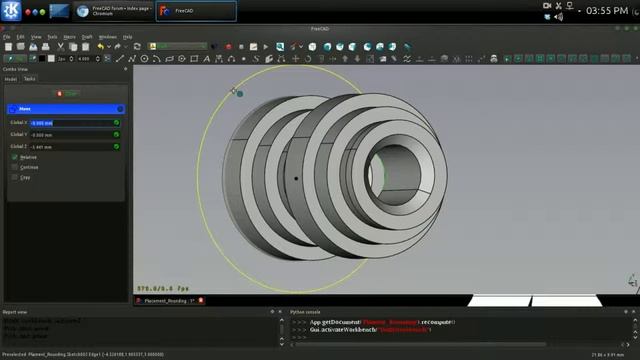Viewport: 640px width, 360px height.
Task: Click the white face color swatch
Action: tap(51, 59)
